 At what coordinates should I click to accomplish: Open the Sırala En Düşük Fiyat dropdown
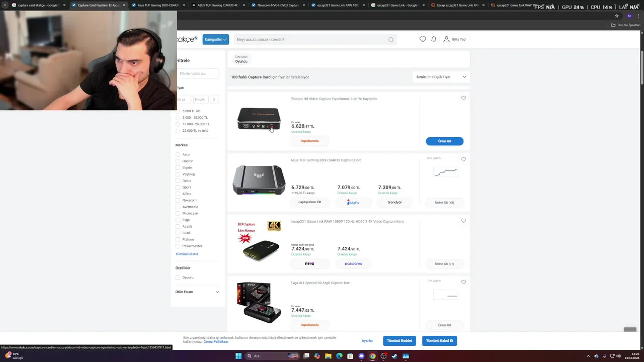(x=441, y=77)
